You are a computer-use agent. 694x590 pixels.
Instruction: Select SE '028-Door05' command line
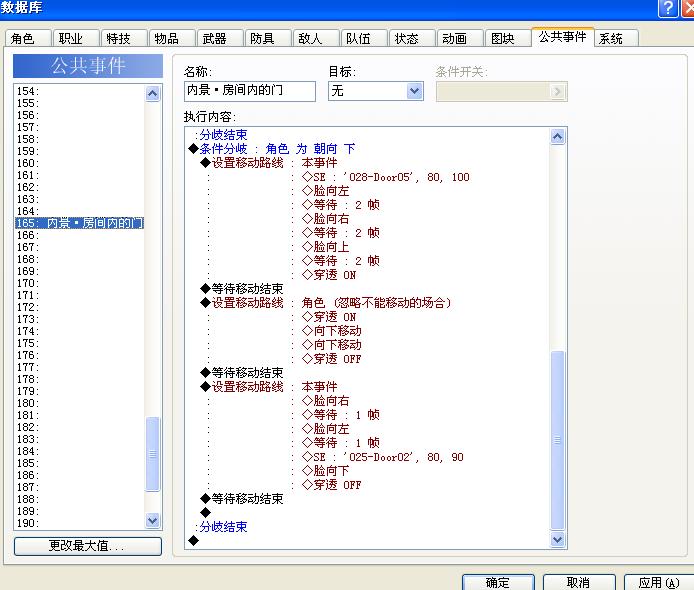[386, 177]
